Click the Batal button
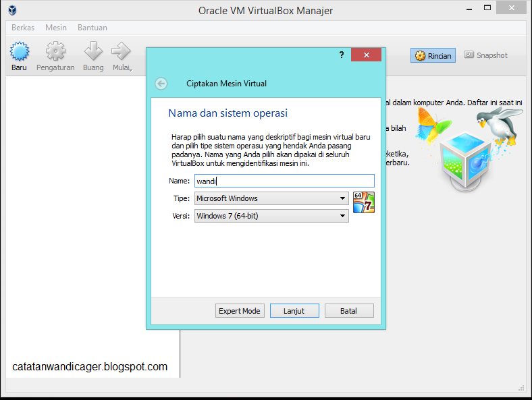The image size is (532, 400). coord(349,311)
